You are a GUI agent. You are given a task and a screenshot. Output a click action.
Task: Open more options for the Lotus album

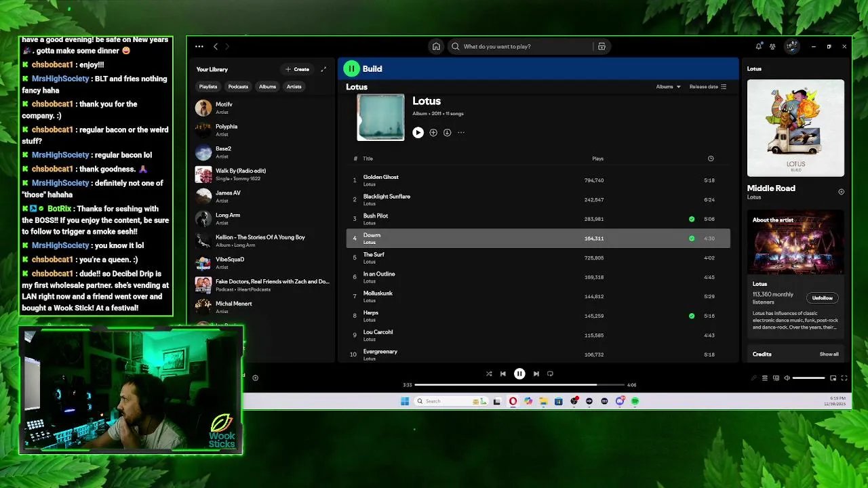click(461, 132)
